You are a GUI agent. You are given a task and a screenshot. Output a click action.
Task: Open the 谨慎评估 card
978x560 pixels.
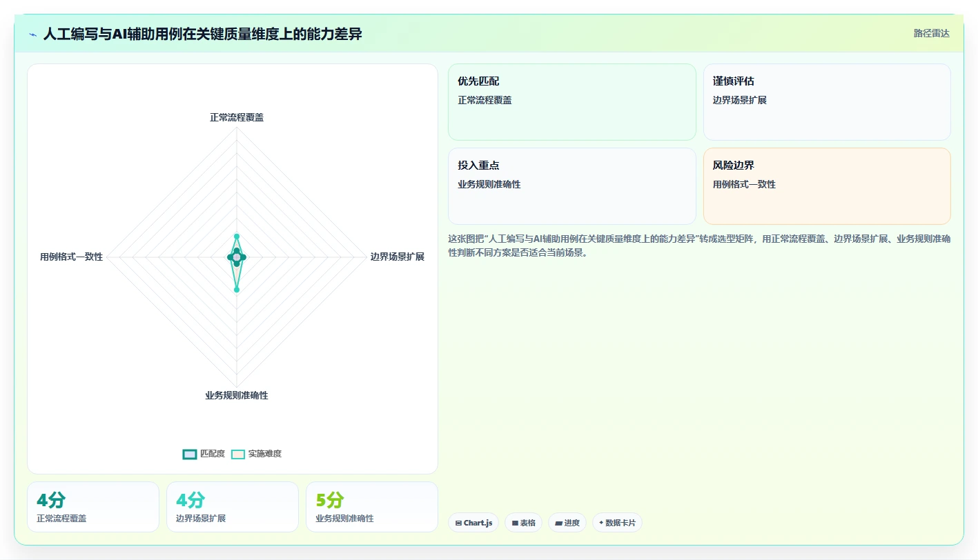827,102
